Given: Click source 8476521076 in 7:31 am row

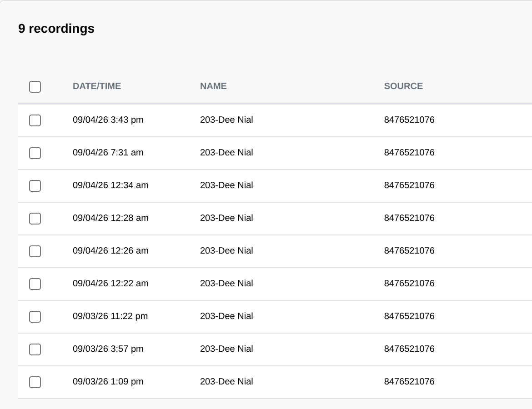Looking at the screenshot, I should click(x=409, y=153).
